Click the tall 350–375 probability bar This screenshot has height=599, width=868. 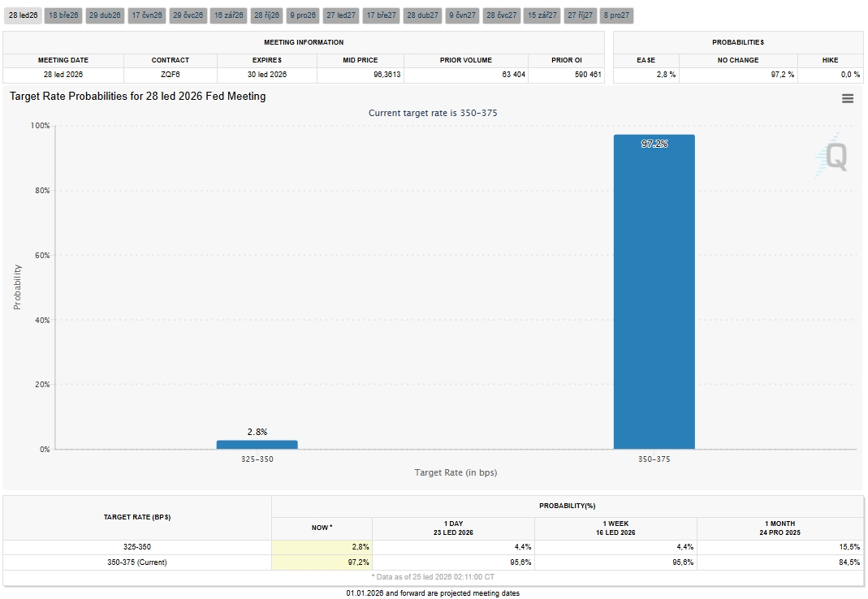654,291
